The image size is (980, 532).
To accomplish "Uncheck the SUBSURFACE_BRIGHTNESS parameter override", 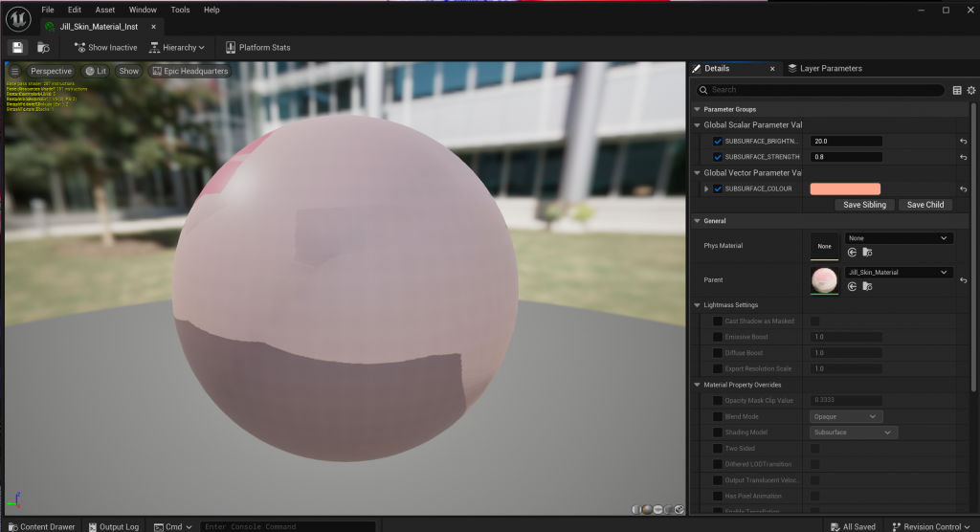I will pos(718,142).
